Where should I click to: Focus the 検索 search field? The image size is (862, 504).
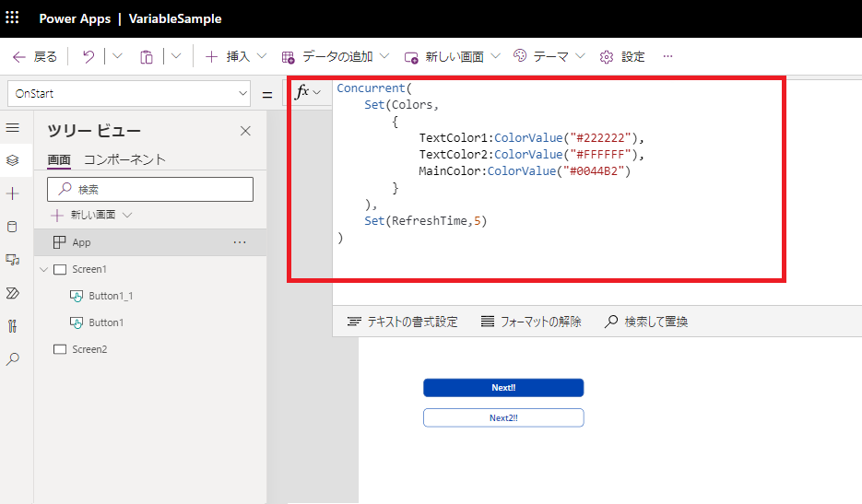150,189
